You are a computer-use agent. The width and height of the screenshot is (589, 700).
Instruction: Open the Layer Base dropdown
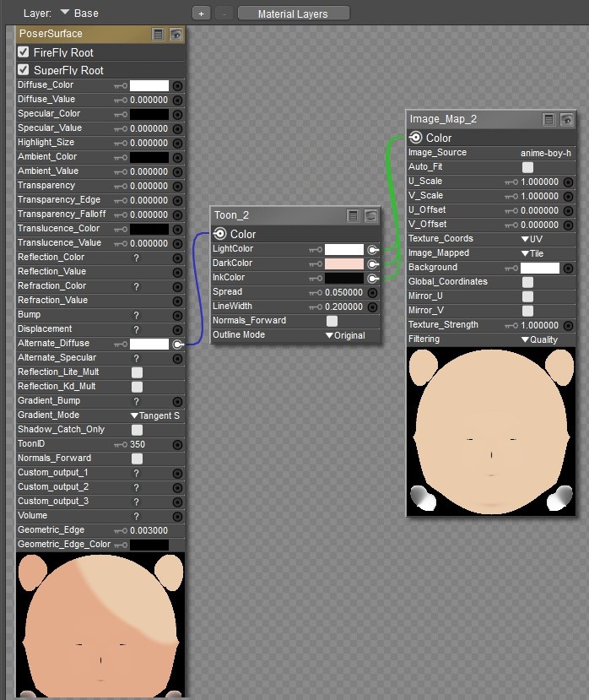pos(79,14)
